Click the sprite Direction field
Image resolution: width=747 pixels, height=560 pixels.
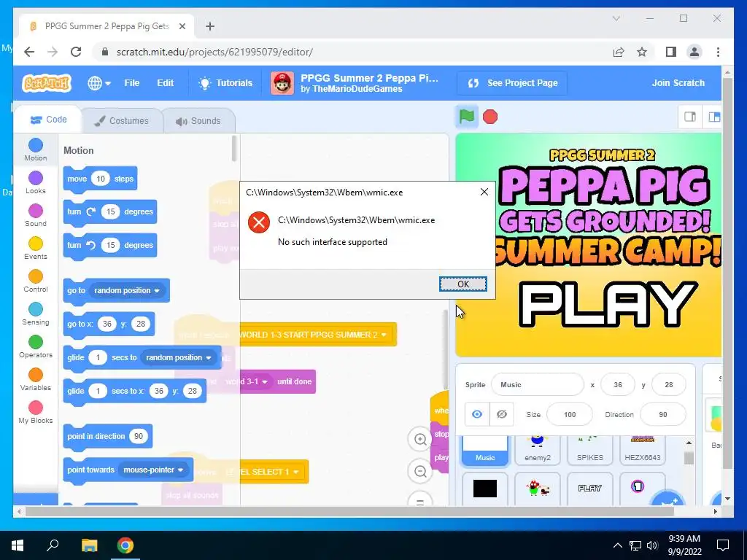pos(662,414)
